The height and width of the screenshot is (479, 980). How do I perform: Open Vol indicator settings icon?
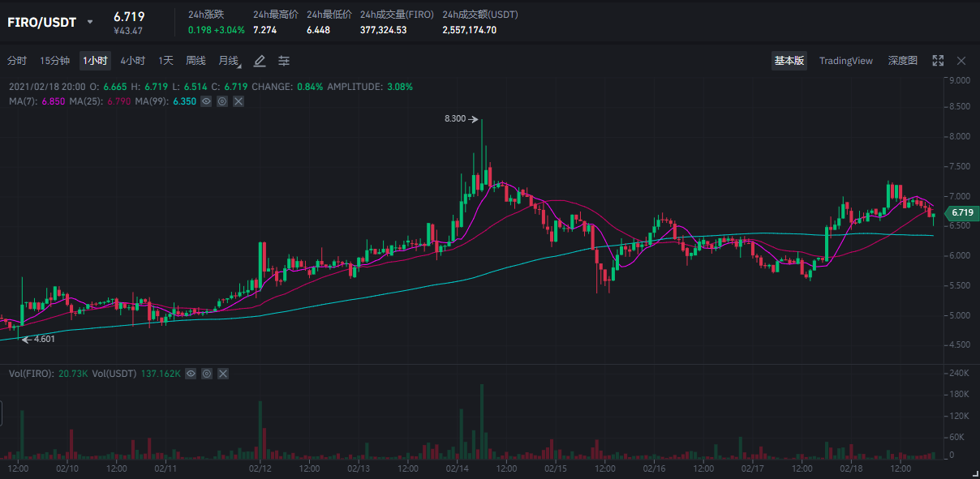click(x=207, y=374)
